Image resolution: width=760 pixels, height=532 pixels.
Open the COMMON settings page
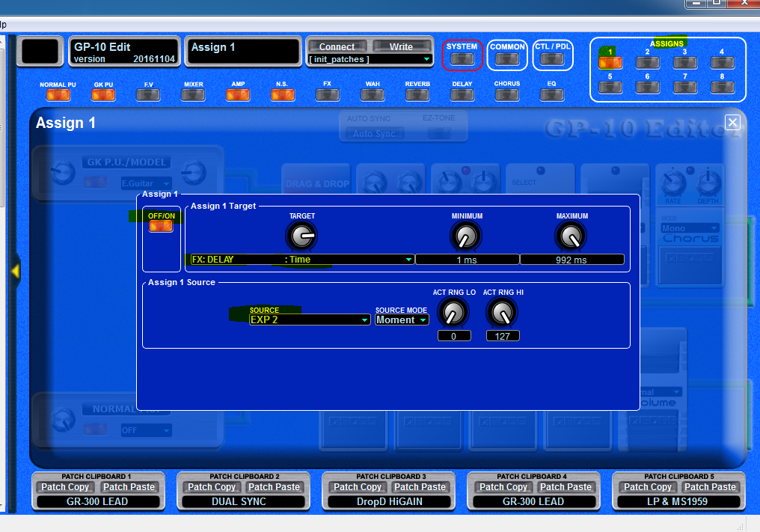(507, 59)
